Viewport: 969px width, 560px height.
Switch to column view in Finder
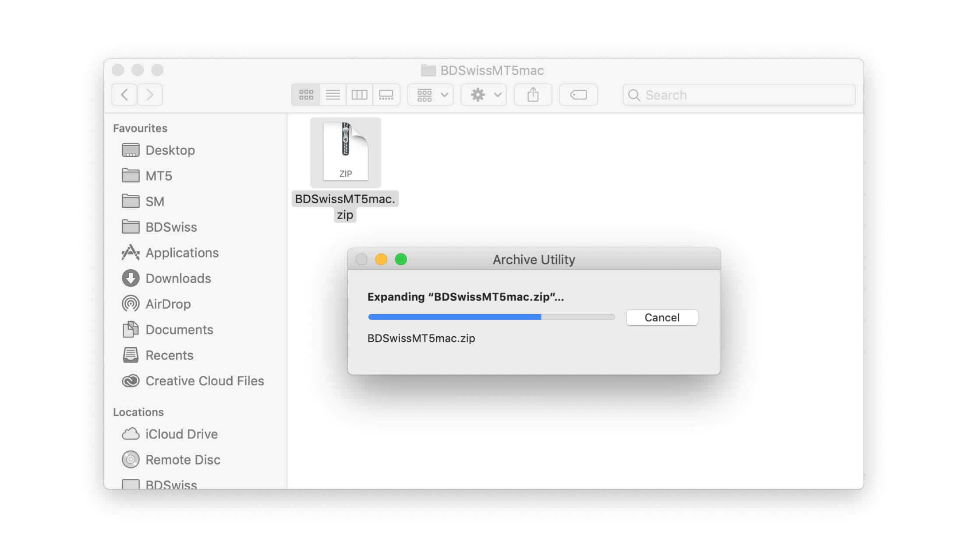pyautogui.click(x=360, y=95)
